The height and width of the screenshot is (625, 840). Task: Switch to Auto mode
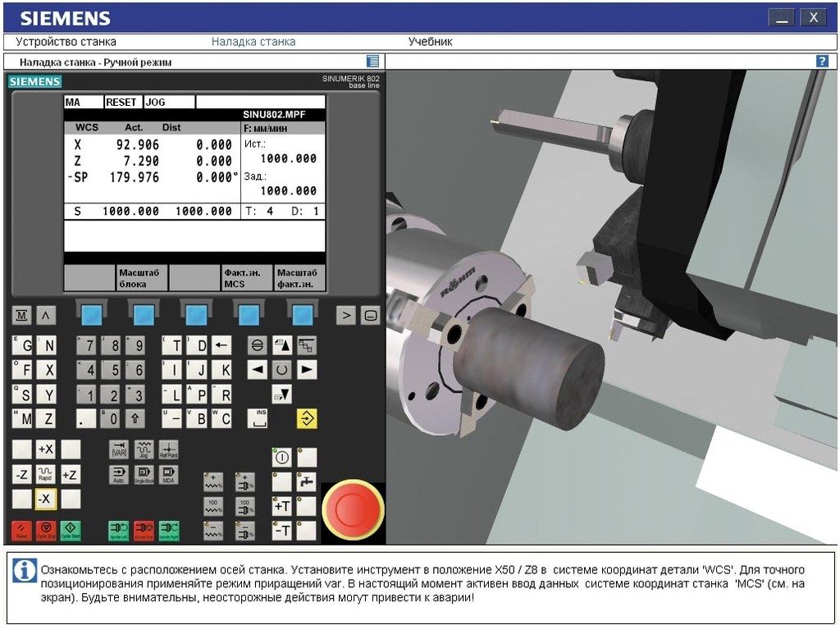coord(119,474)
